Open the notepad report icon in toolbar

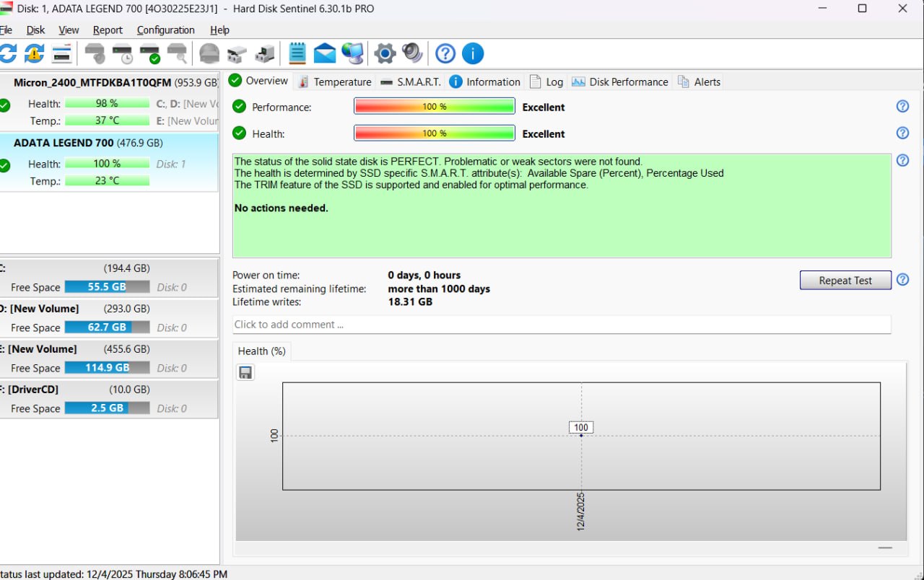[x=297, y=53]
